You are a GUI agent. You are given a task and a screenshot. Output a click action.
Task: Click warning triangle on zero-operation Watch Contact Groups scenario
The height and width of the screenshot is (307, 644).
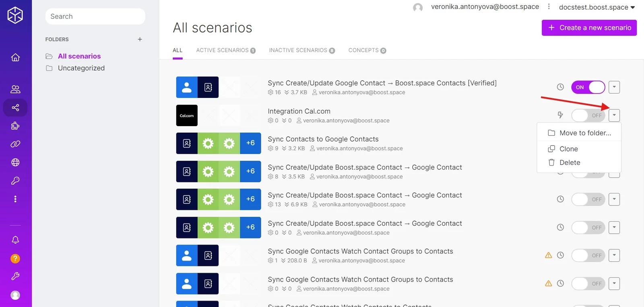point(548,283)
